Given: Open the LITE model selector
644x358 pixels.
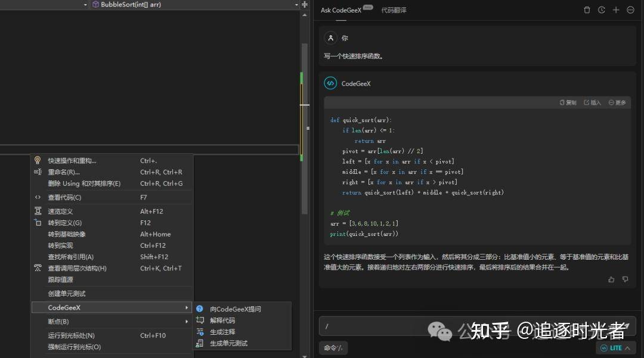Looking at the screenshot, I should pos(615,348).
